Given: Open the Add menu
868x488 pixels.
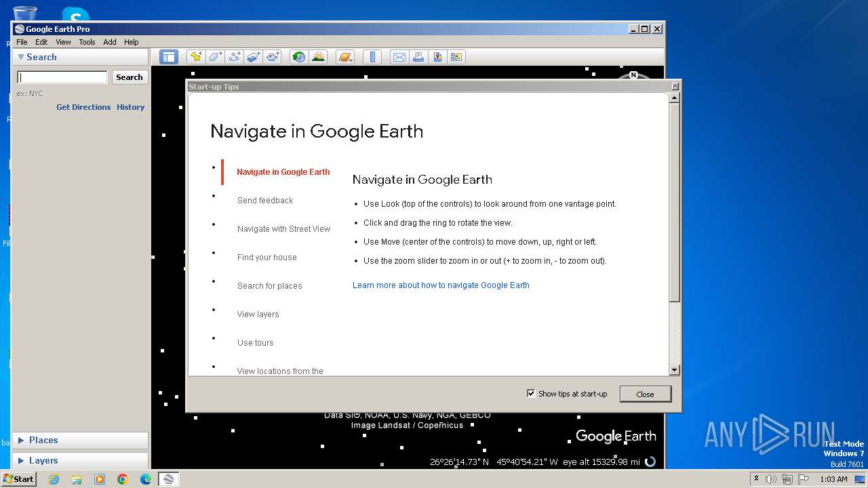Looking at the screenshot, I should pyautogui.click(x=110, y=42).
